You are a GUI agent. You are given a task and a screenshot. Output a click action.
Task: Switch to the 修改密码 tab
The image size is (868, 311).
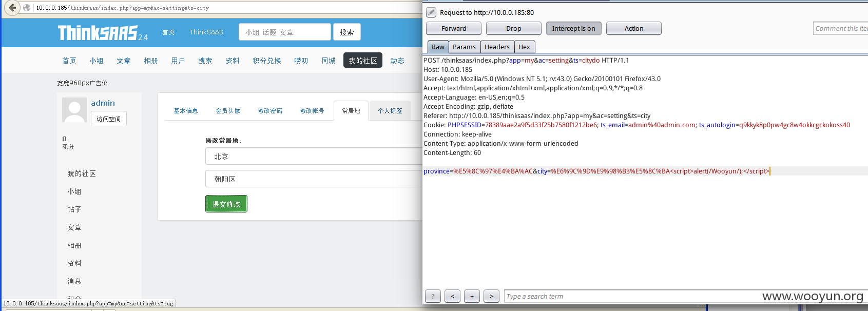tap(270, 111)
